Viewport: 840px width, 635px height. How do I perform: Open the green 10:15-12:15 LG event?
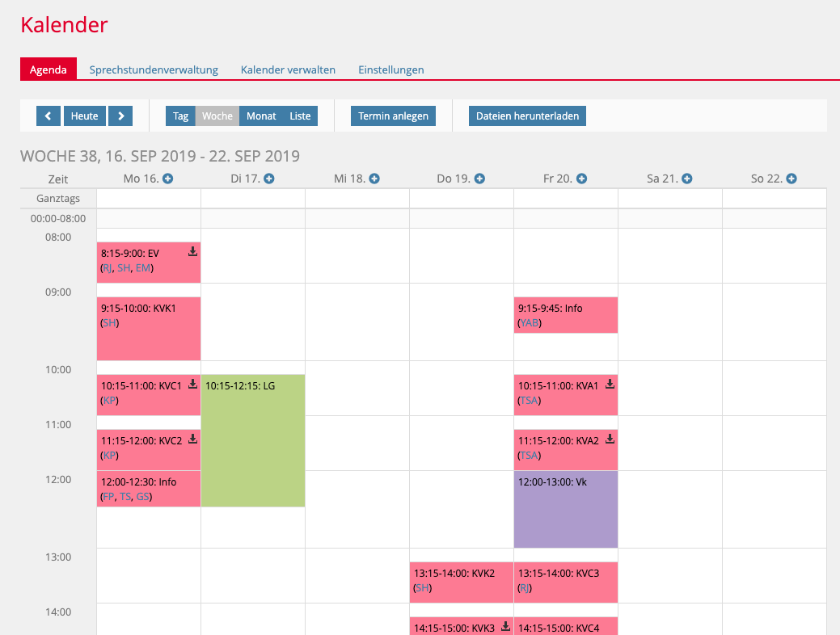coord(252,444)
